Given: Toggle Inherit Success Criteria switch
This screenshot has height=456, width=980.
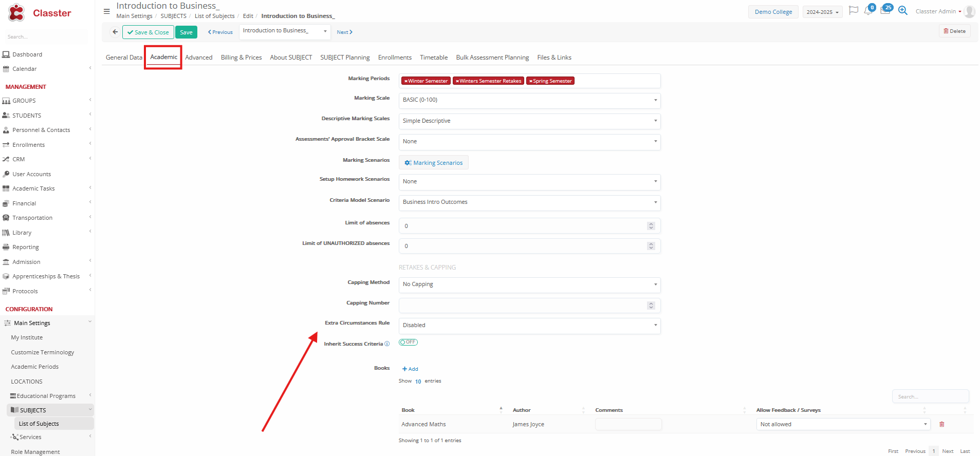Looking at the screenshot, I should pos(408,343).
